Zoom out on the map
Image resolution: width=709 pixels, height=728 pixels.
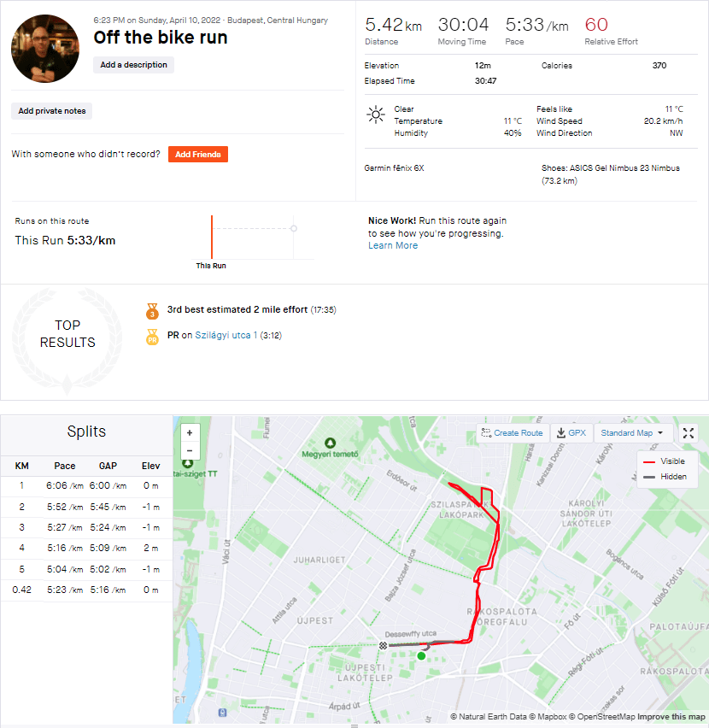pos(189,450)
